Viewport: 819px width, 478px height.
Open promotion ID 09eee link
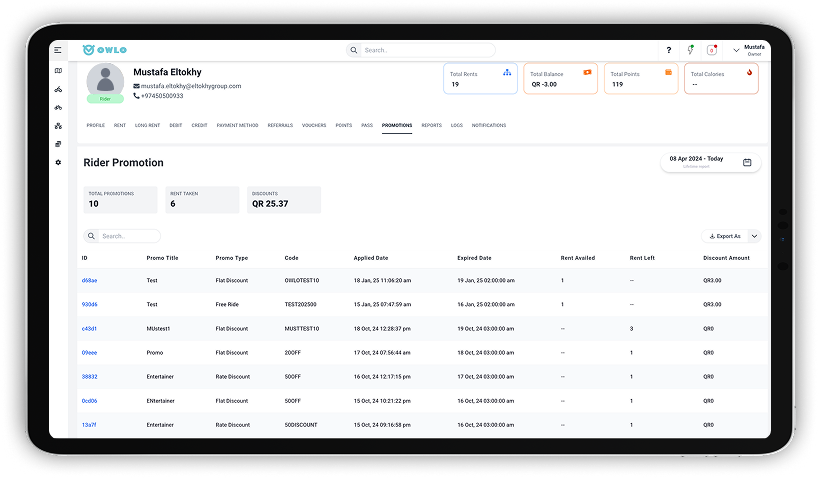[89, 353]
